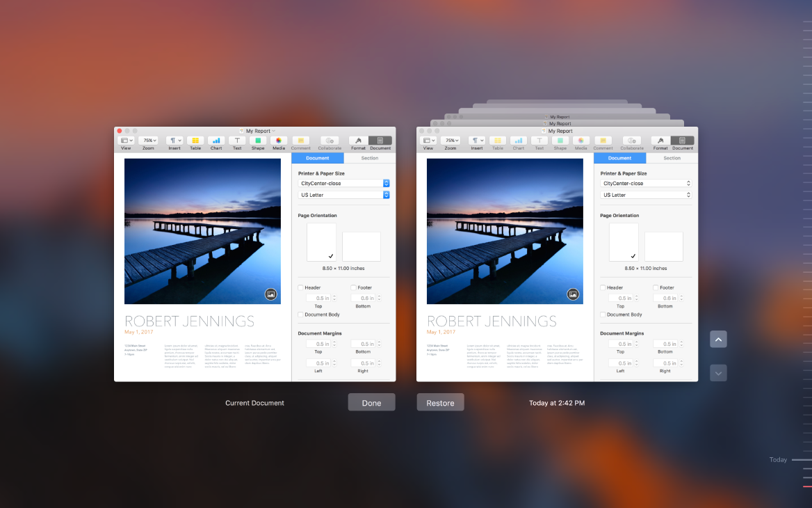Click image placeholder icon on current document photo
812x508 pixels.
271,294
